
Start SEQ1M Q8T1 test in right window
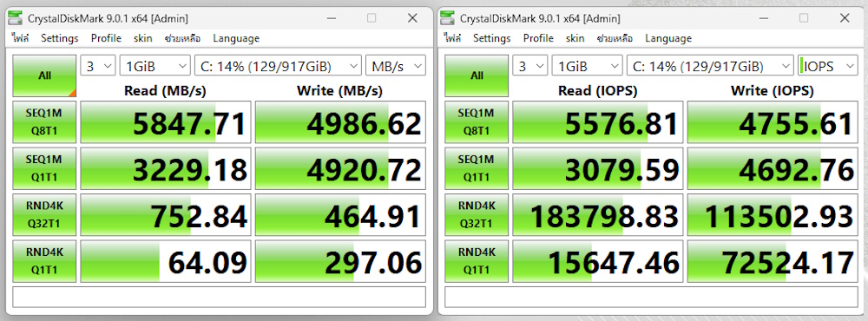[477, 122]
